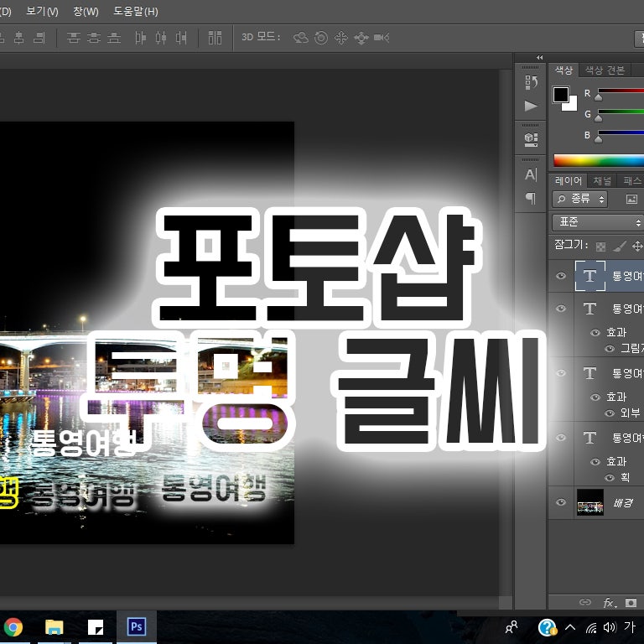Filter layers by pixel image icon
The height and width of the screenshot is (644, 644).
coord(631,200)
